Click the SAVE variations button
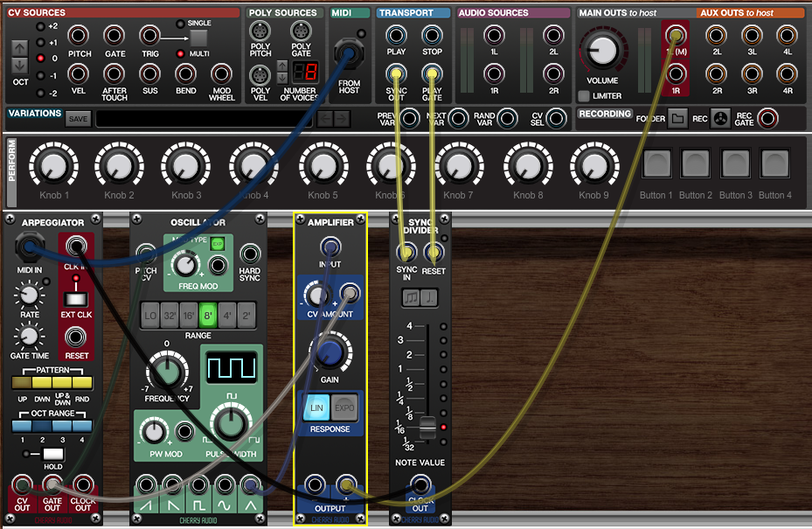This screenshot has height=529, width=812. (x=78, y=119)
